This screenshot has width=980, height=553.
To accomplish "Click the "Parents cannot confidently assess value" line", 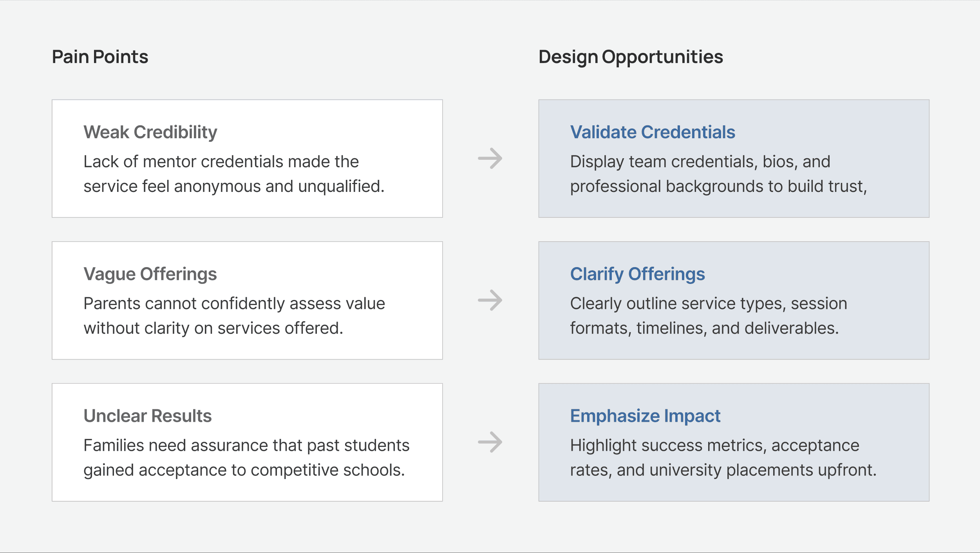I will click(x=234, y=303).
